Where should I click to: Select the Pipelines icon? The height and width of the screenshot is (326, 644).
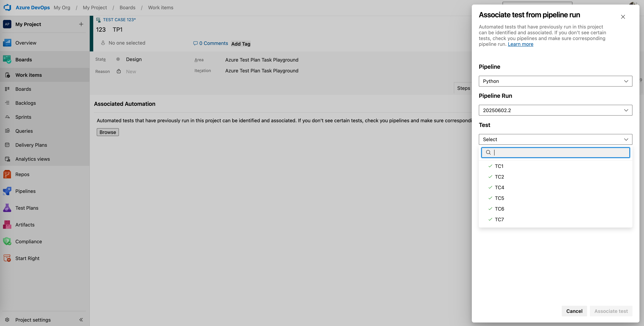click(7, 191)
